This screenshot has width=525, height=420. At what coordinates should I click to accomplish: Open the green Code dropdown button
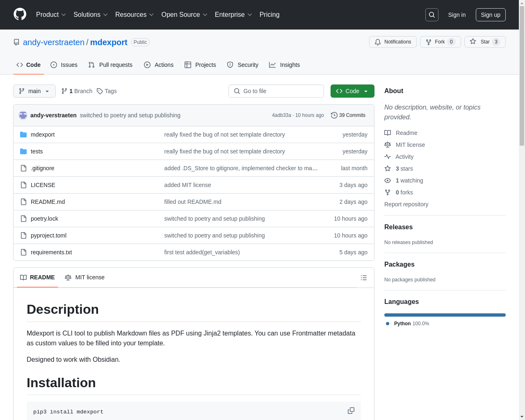[x=352, y=91]
